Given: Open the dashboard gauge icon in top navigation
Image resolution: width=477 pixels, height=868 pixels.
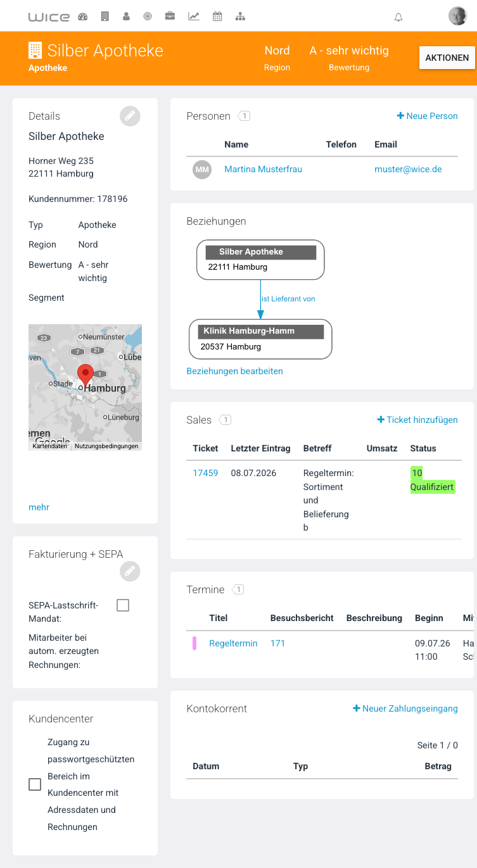Looking at the screenshot, I should click(83, 17).
